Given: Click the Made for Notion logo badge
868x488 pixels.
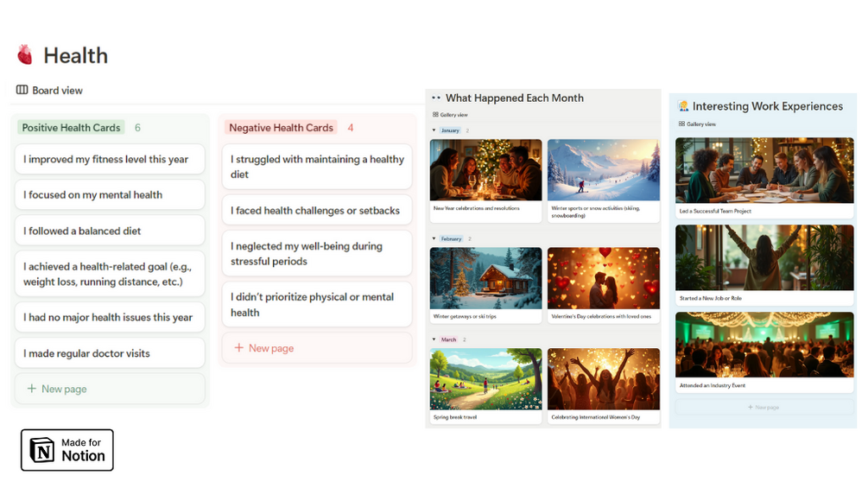Looking at the screenshot, I should pyautogui.click(x=67, y=450).
